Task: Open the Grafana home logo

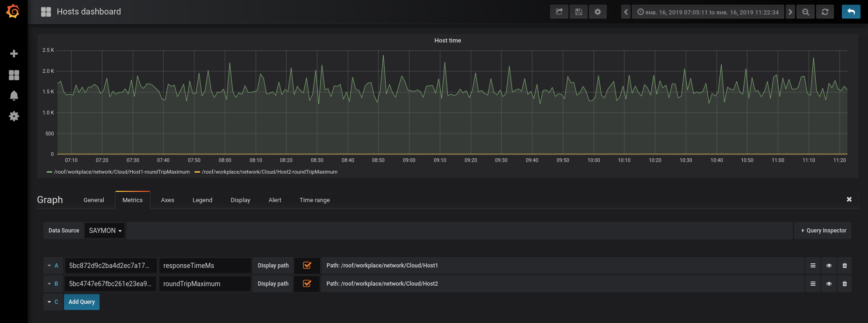Action: click(x=13, y=11)
